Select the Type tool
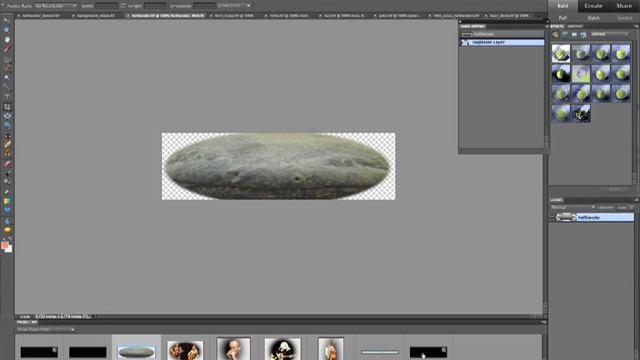This screenshot has width=640, height=360. tap(7, 97)
